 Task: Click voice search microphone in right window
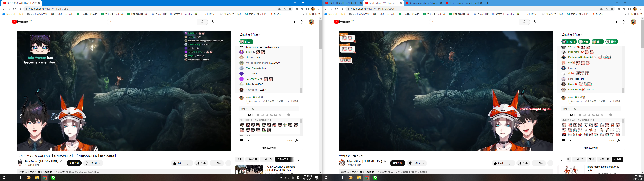click(x=535, y=22)
